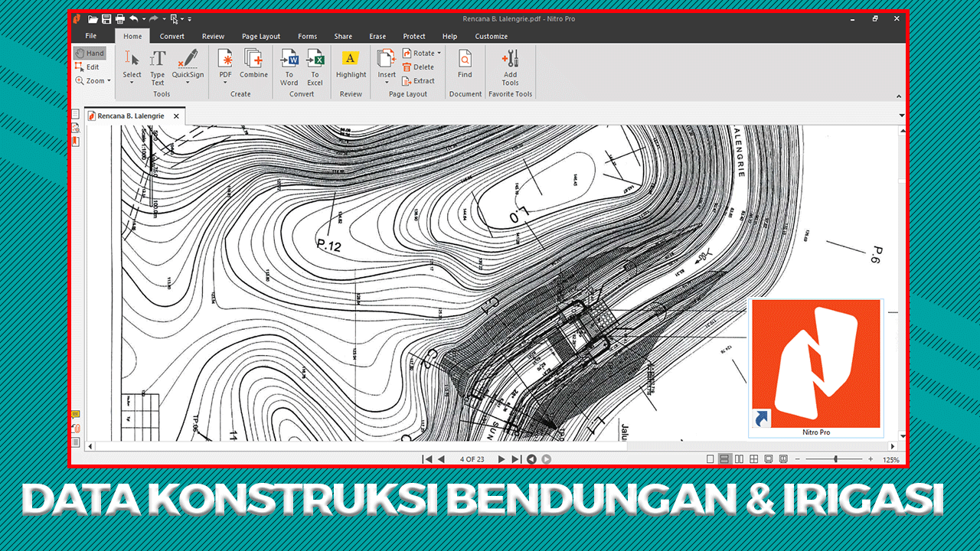Convert document To Excel

click(315, 67)
